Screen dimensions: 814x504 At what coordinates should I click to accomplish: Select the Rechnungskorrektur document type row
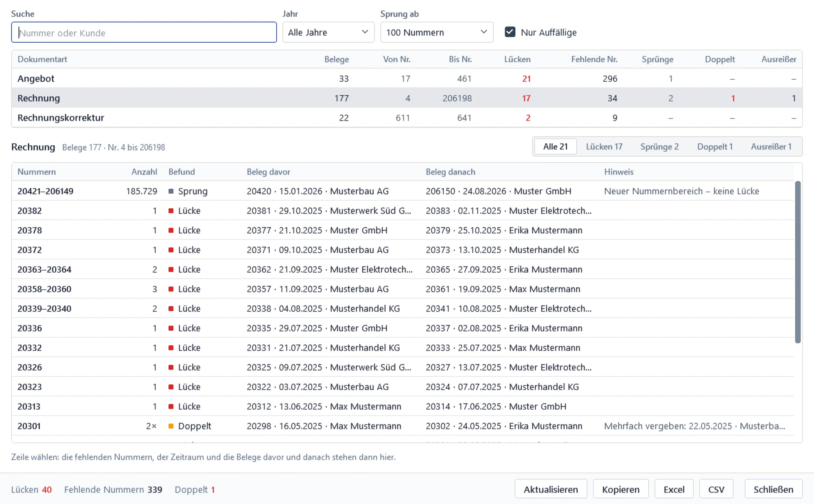click(x=407, y=118)
